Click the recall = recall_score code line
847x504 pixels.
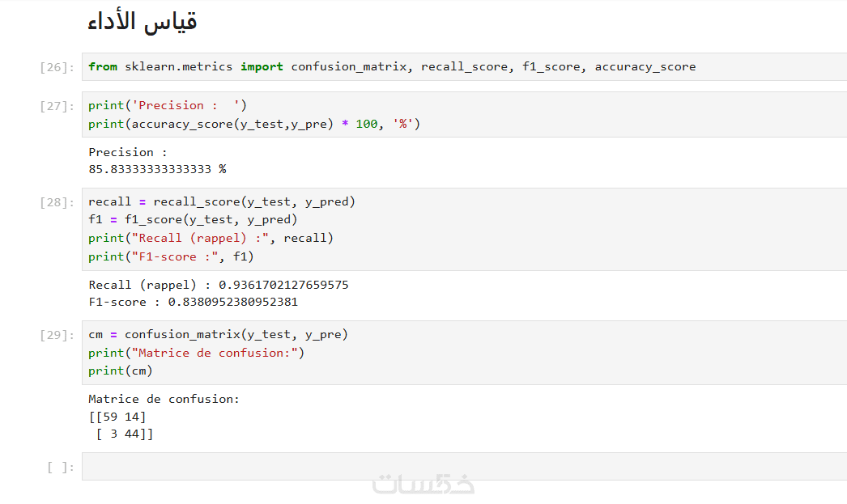(222, 202)
